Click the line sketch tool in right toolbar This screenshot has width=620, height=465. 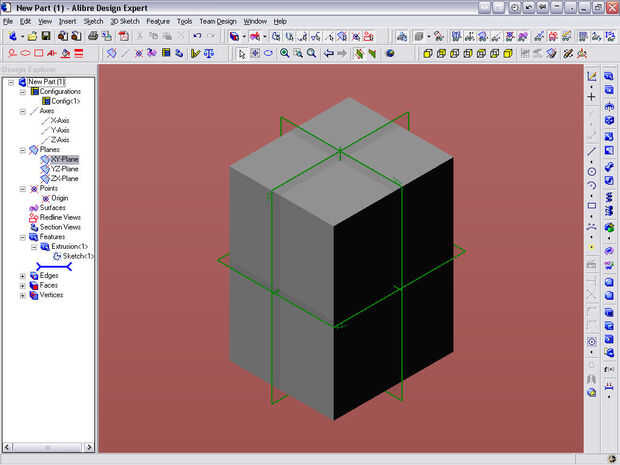[x=592, y=150]
